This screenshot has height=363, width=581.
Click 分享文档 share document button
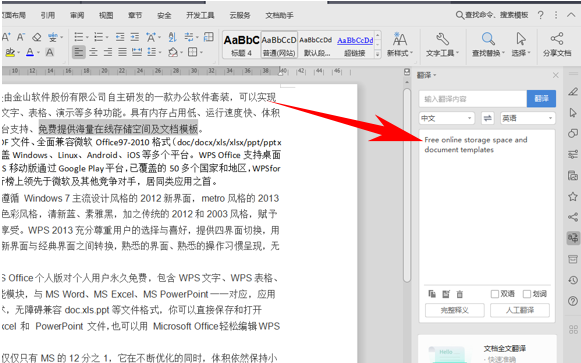point(557,44)
